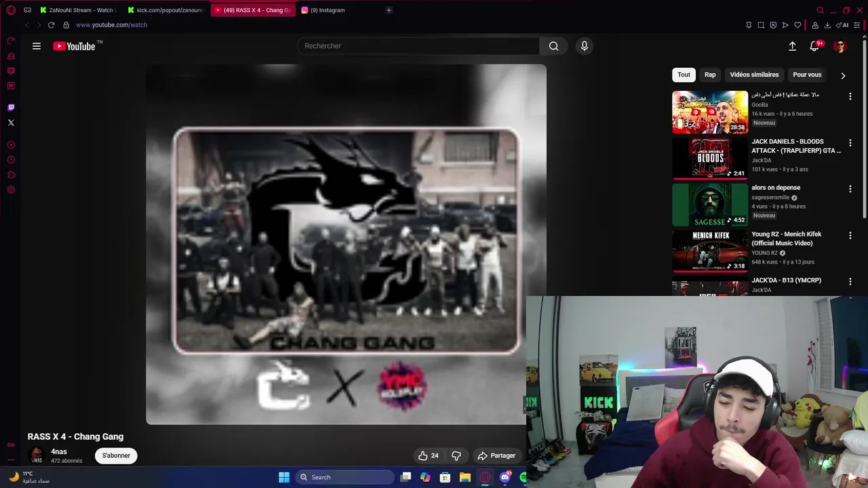Open the browser snapshot tool icon
The image size is (868, 488).
(x=761, y=25)
